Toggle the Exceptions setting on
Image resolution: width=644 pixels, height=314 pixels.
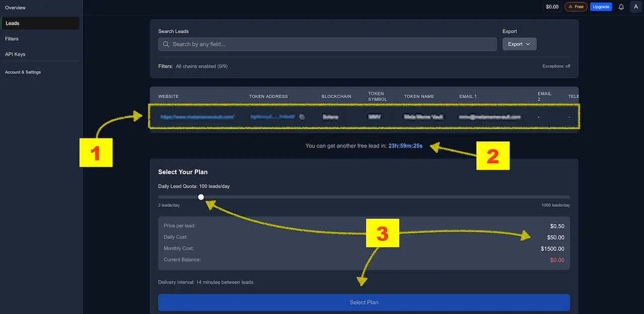pyautogui.click(x=556, y=65)
